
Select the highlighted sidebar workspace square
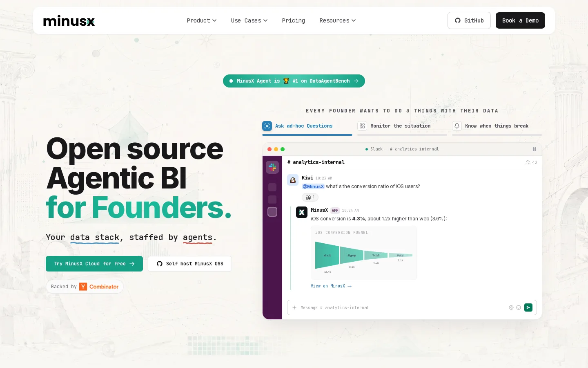click(x=272, y=212)
